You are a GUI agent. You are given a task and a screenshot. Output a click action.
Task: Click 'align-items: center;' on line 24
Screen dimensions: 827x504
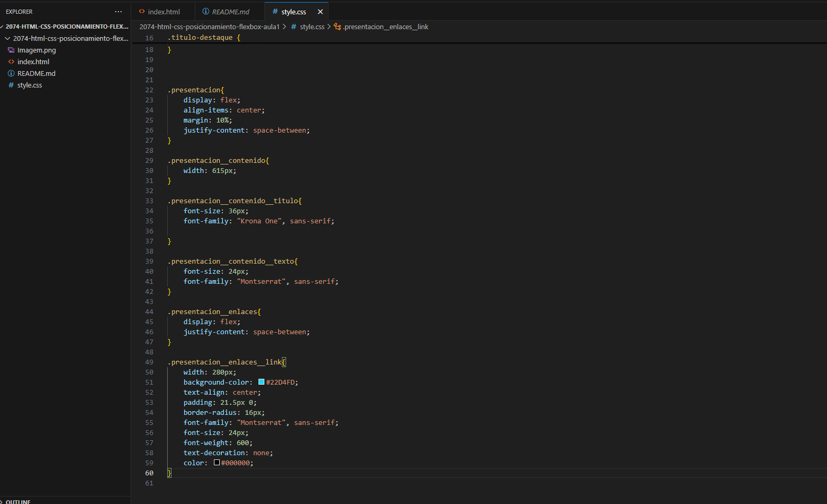(224, 110)
